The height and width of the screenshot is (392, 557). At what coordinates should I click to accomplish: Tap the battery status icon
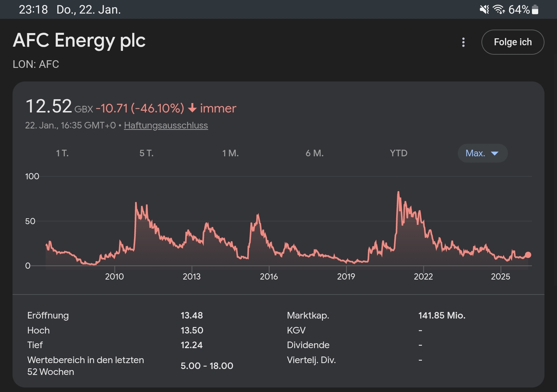point(535,9)
